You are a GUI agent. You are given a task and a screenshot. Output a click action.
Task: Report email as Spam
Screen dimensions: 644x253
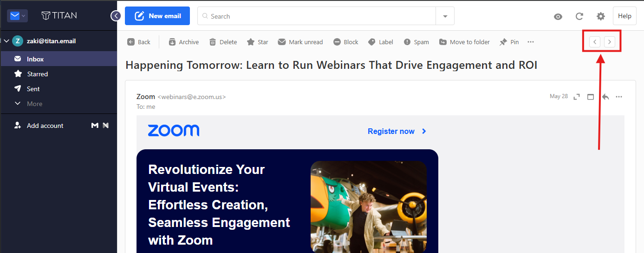click(416, 42)
